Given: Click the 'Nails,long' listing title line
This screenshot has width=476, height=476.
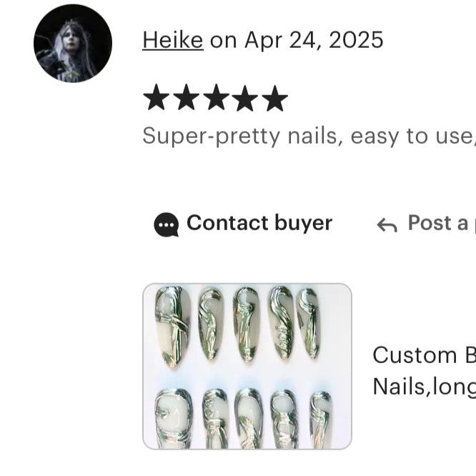Looking at the screenshot, I should tap(424, 387).
